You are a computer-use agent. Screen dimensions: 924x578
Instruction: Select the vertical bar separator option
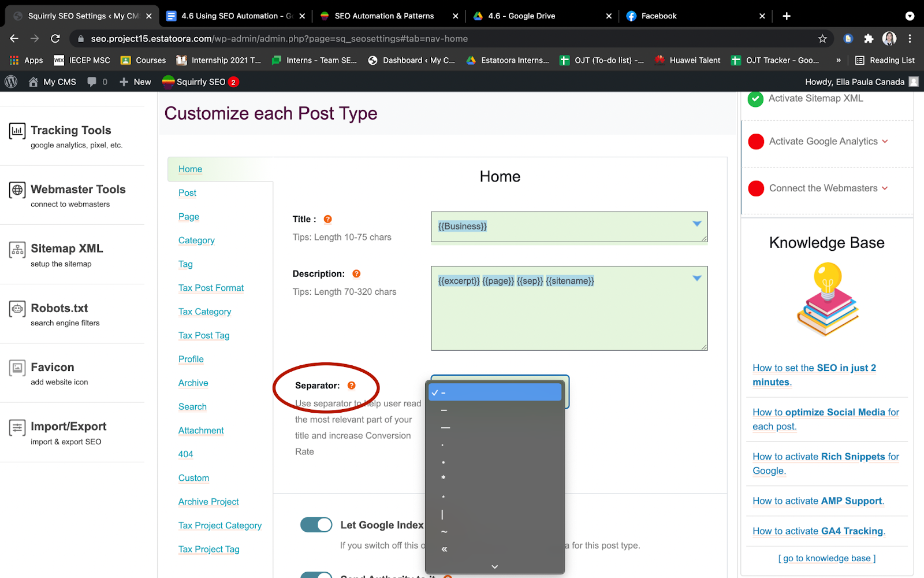click(495, 514)
